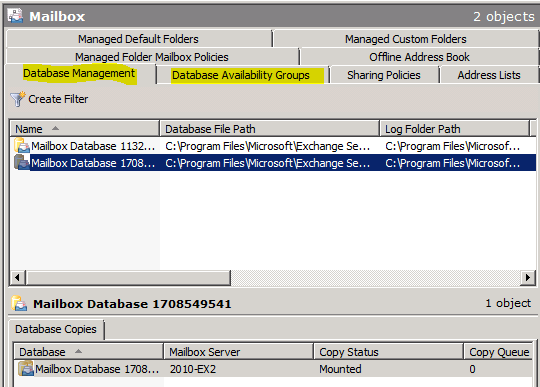Click the copy queue value 0

472,369
